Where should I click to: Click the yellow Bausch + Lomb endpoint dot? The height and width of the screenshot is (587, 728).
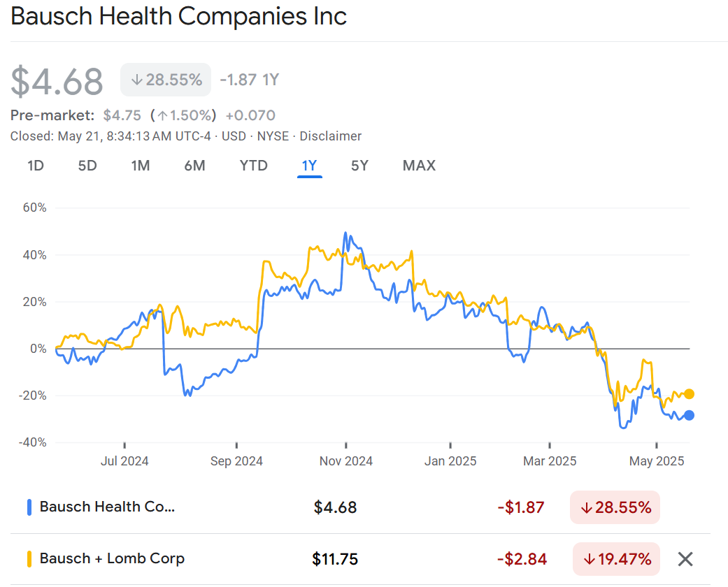[x=689, y=393]
